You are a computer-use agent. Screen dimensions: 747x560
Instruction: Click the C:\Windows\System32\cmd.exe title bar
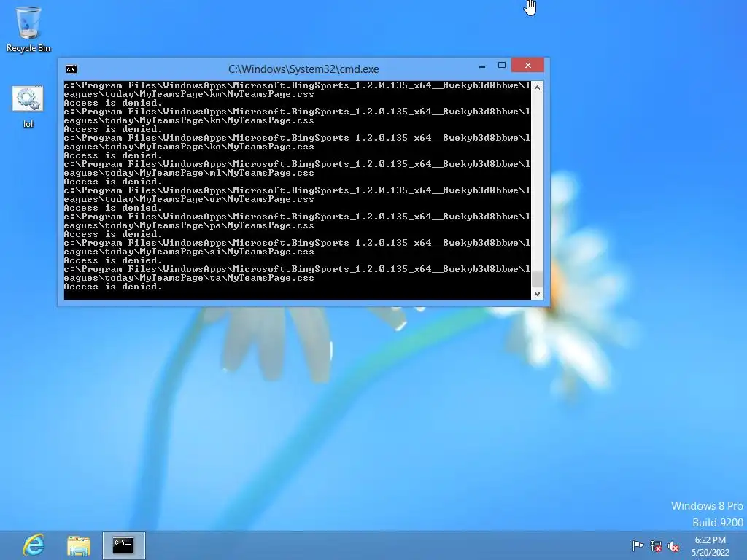pos(303,69)
